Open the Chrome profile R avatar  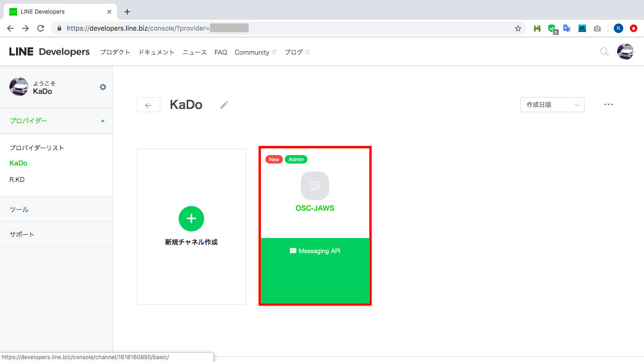pyautogui.click(x=619, y=28)
